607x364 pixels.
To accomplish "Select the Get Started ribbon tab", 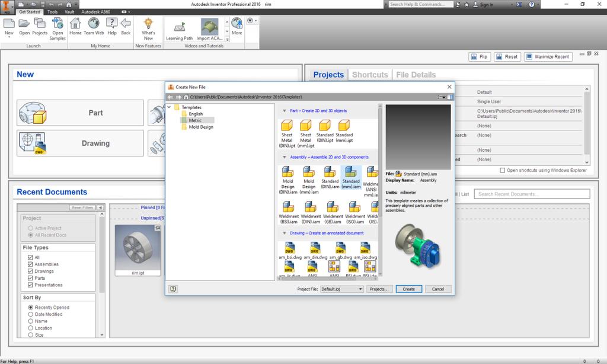I will click(x=30, y=12).
